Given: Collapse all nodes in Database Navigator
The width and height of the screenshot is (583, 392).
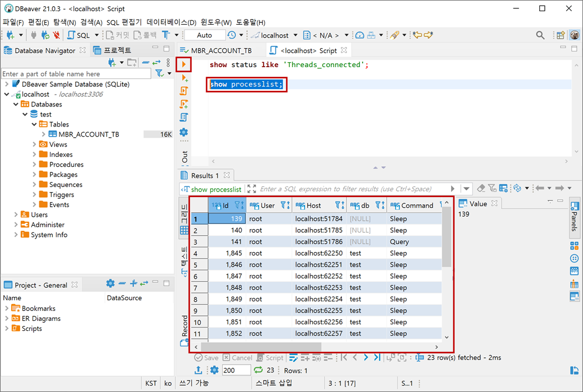Looking at the screenshot, I should point(146,62).
